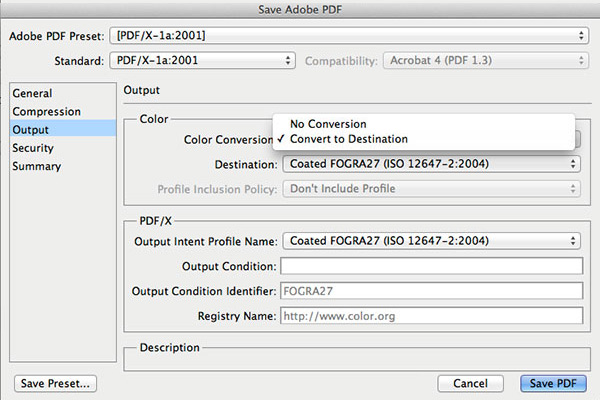This screenshot has width=600, height=400.
Task: Open the Adobe PDF Preset dropdown
Action: (349, 36)
